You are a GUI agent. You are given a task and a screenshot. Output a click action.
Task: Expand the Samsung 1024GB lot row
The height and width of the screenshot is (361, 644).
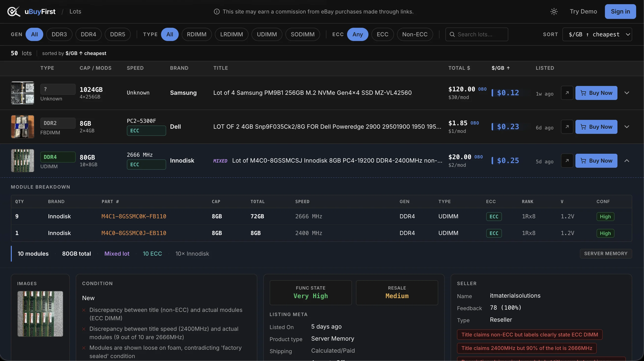click(627, 93)
